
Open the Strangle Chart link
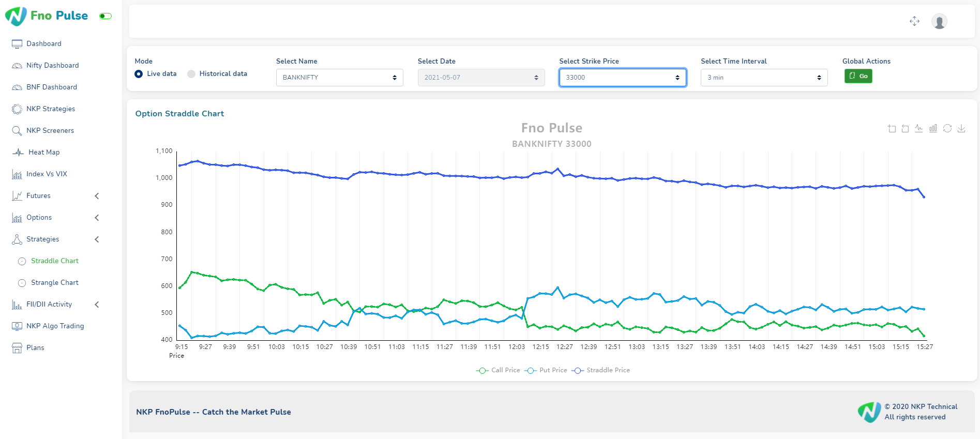[x=55, y=283]
